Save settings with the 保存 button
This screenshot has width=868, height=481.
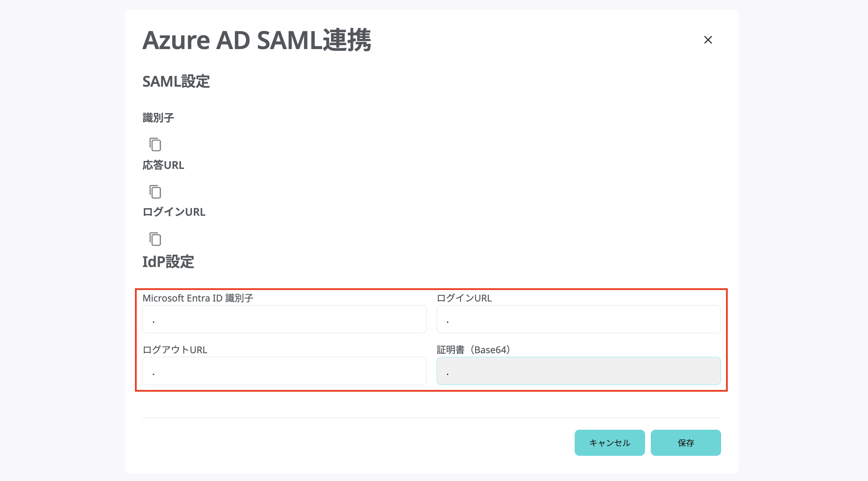(x=686, y=443)
